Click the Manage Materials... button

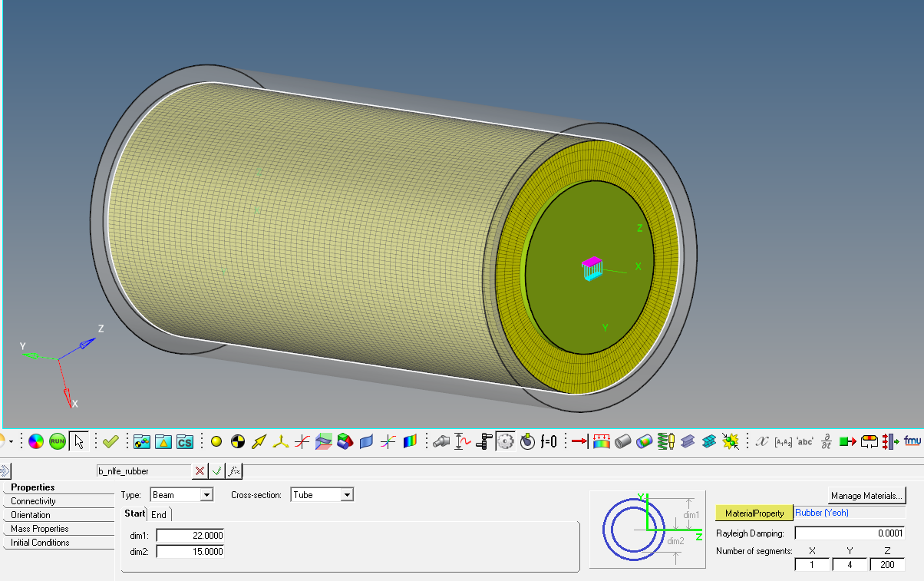click(866, 496)
